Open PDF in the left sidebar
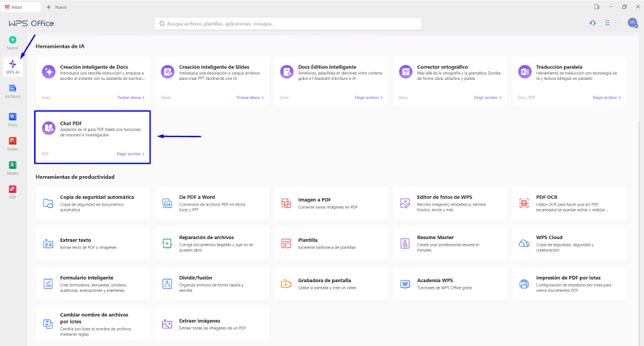The height and width of the screenshot is (346, 644). 13,192
